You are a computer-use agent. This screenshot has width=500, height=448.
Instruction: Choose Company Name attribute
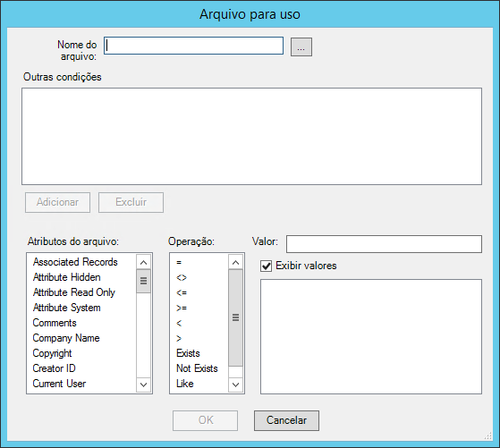tap(66, 338)
